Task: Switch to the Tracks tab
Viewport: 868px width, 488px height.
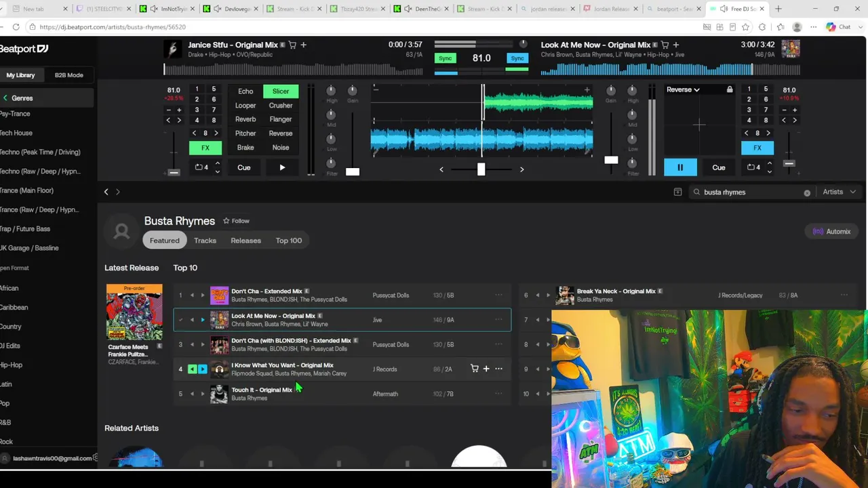Action: tap(205, 241)
